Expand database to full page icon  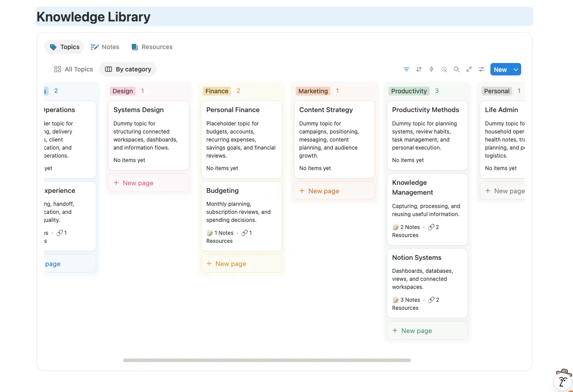coord(468,69)
